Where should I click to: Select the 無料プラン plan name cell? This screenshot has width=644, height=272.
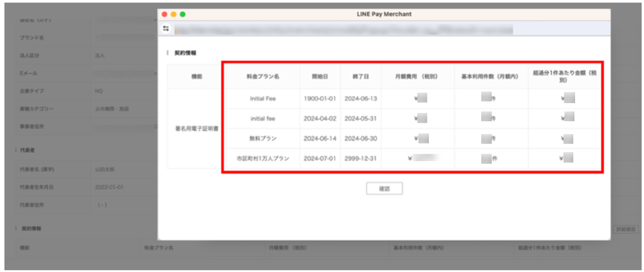pos(262,138)
